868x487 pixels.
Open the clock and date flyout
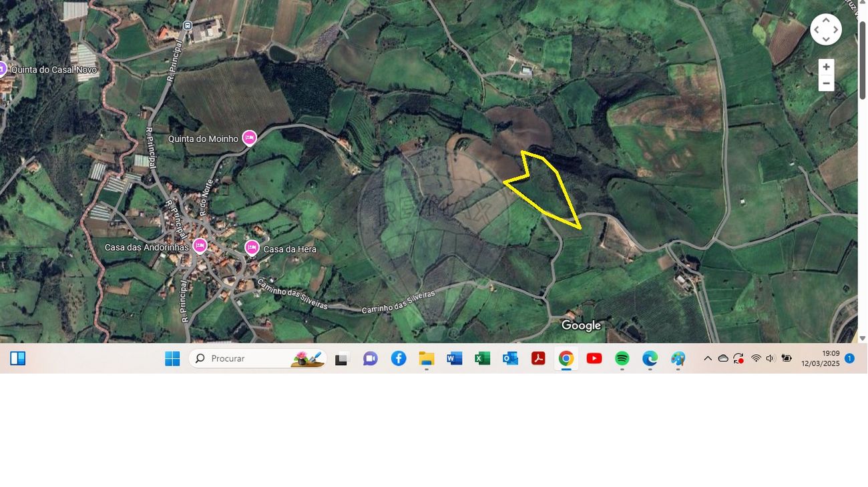click(x=821, y=359)
